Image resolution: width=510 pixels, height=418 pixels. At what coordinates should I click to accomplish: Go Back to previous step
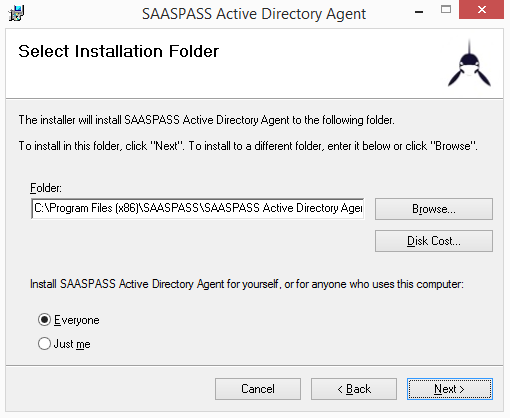[354, 389]
